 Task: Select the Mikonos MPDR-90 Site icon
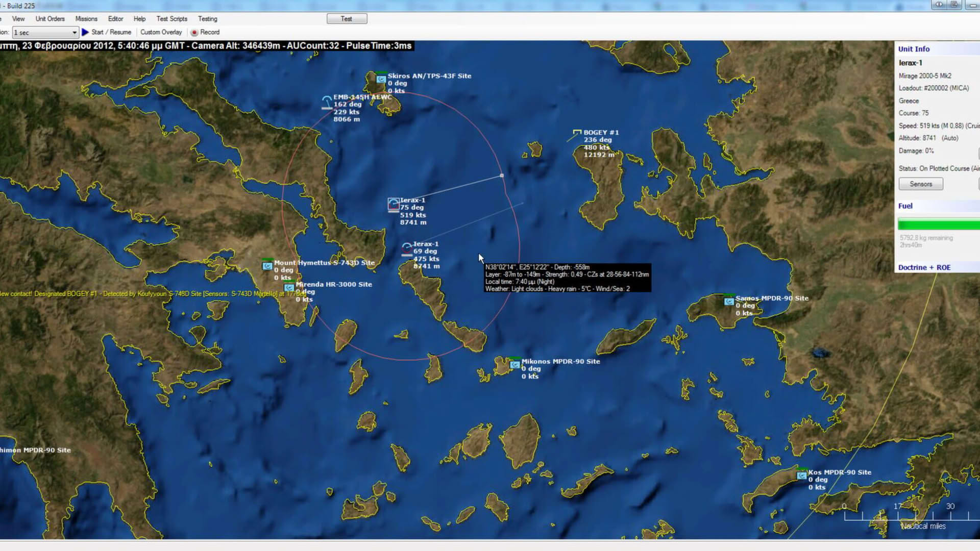click(x=514, y=364)
